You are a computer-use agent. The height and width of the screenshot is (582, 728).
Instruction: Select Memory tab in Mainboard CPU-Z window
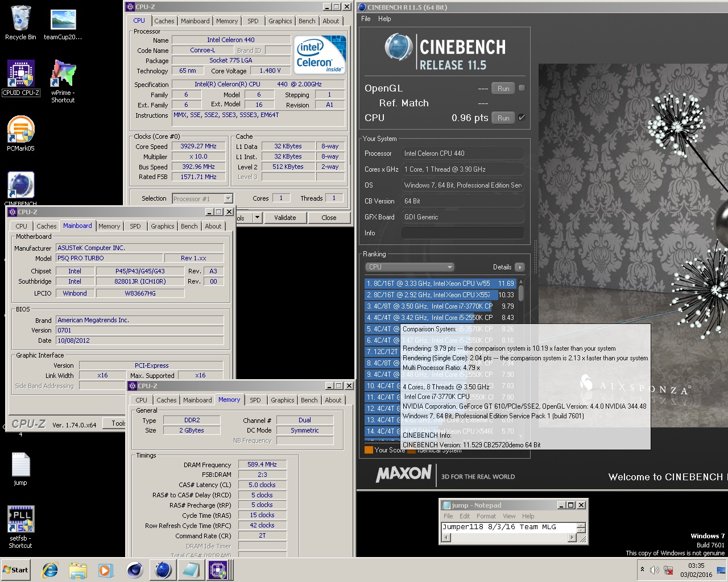[x=109, y=226]
